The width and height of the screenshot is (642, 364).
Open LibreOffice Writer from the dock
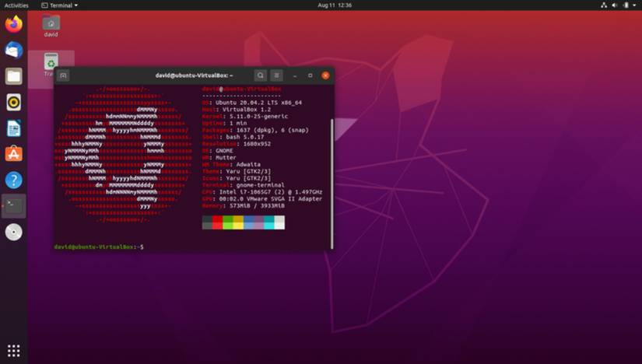(13, 128)
